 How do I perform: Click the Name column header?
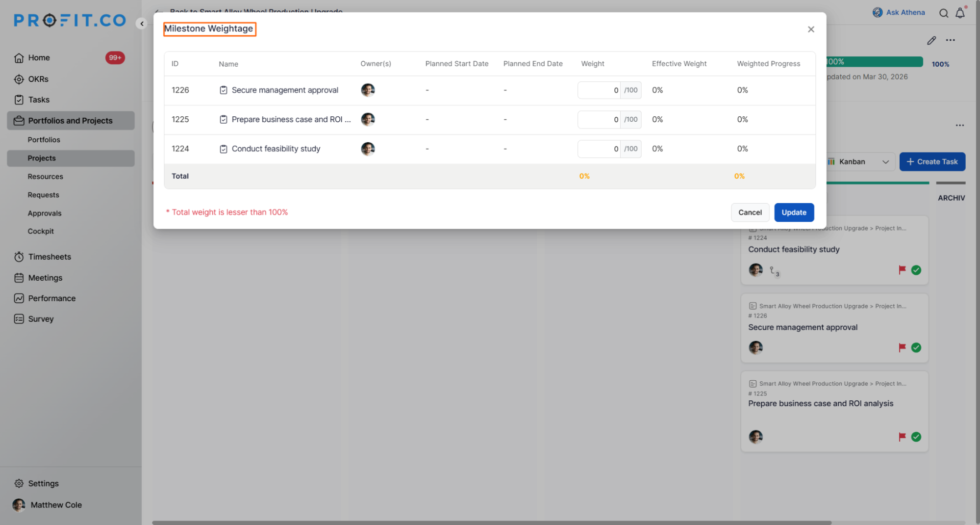(x=228, y=64)
